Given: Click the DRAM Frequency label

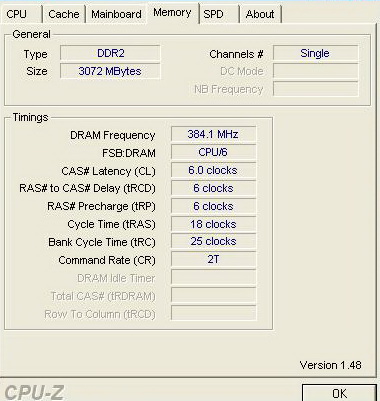Looking at the screenshot, I should (113, 135).
